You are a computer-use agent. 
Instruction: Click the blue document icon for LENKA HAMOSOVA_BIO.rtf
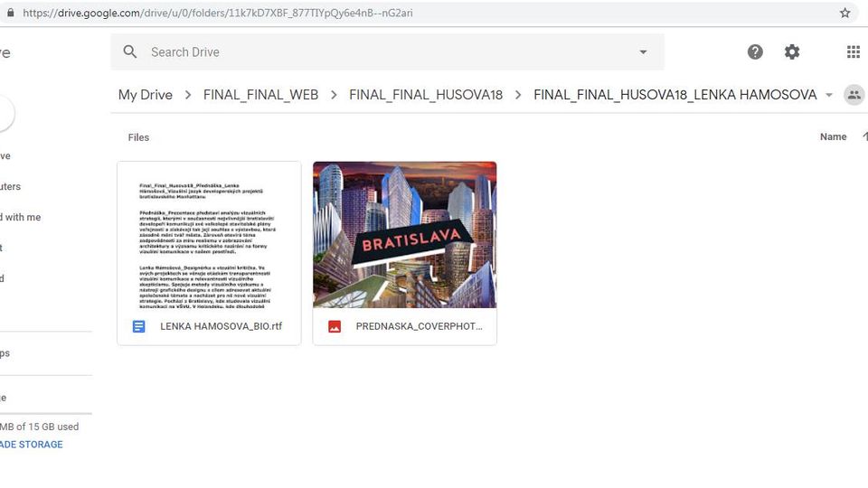click(139, 326)
